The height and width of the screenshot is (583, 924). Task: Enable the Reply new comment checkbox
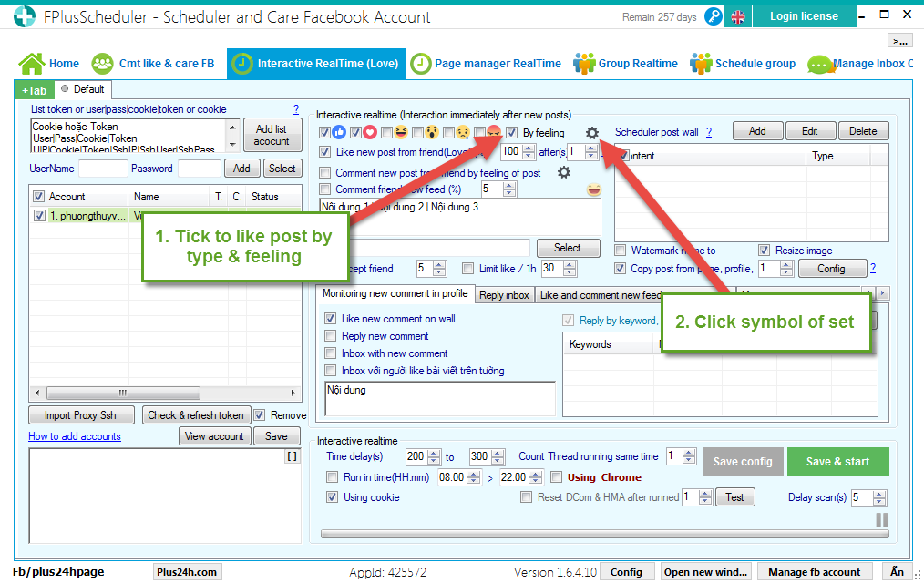pyautogui.click(x=331, y=336)
